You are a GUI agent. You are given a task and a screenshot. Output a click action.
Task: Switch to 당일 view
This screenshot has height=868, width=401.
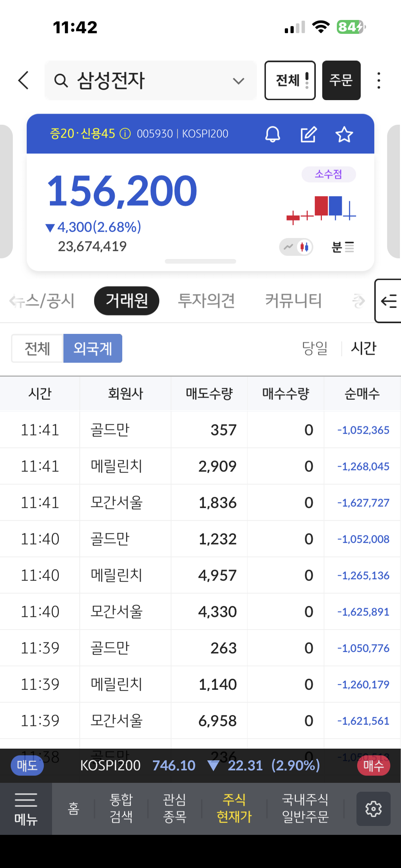tap(315, 348)
